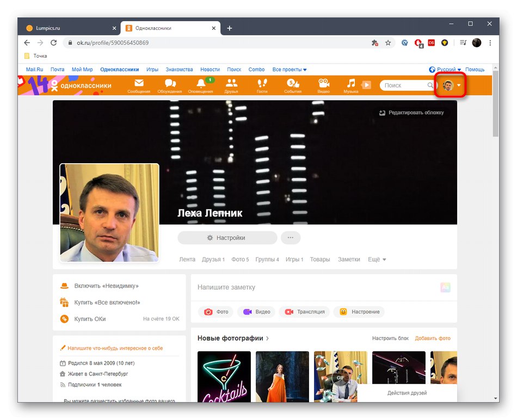
Task: Expand the Все проекты dropdown
Action: pyautogui.click(x=289, y=69)
